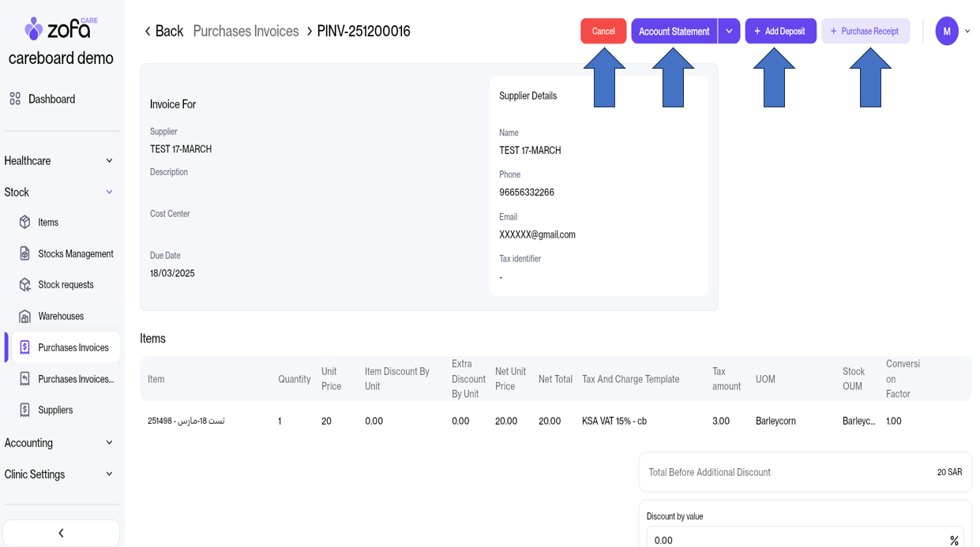Click Purchases Invoices breadcrumb link
Screen dimensions: 980x547
pyautogui.click(x=246, y=32)
